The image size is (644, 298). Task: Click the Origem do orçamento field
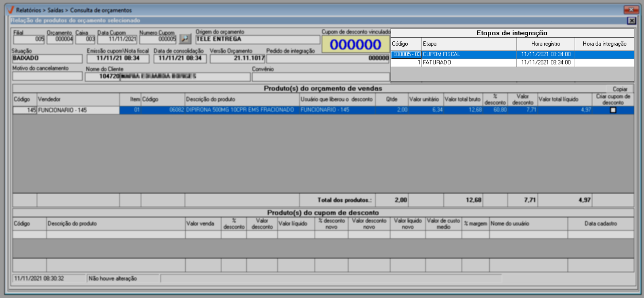click(x=257, y=39)
